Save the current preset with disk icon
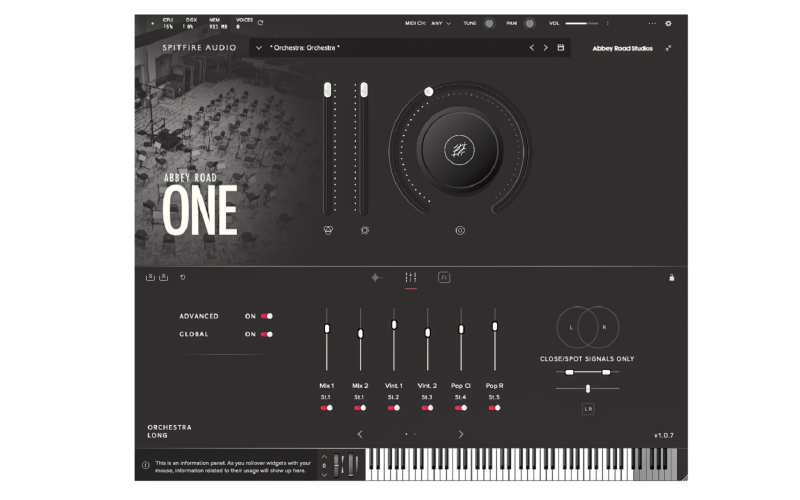This screenshot has width=800, height=500. (561, 47)
